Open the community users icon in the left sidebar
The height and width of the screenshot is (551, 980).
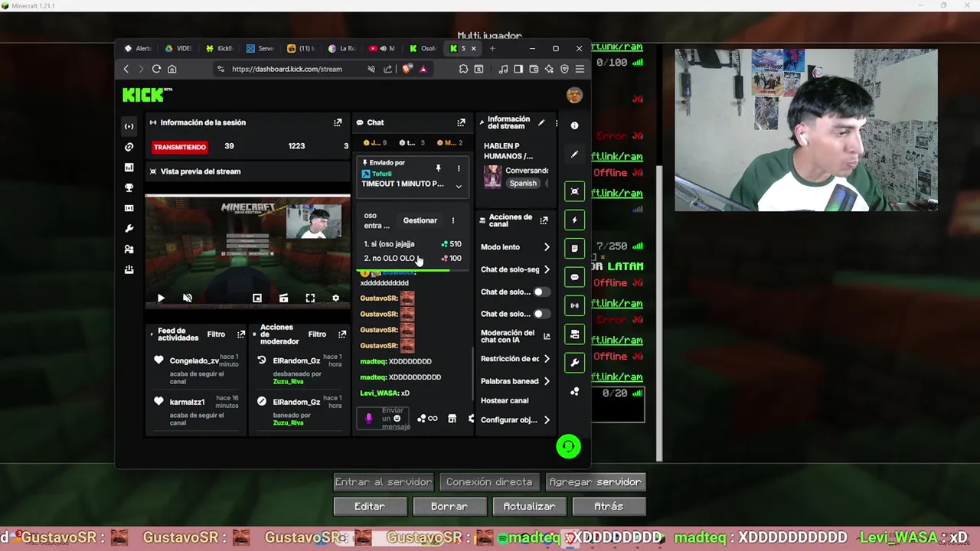[x=129, y=249]
